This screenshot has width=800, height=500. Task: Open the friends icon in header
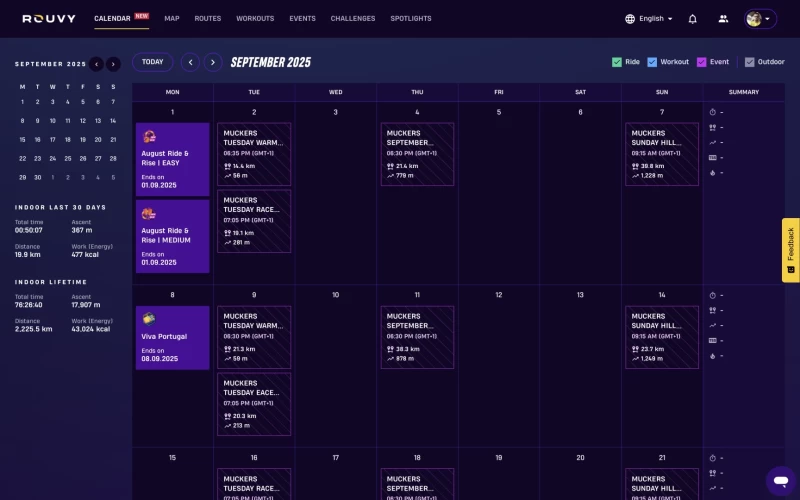pos(723,19)
